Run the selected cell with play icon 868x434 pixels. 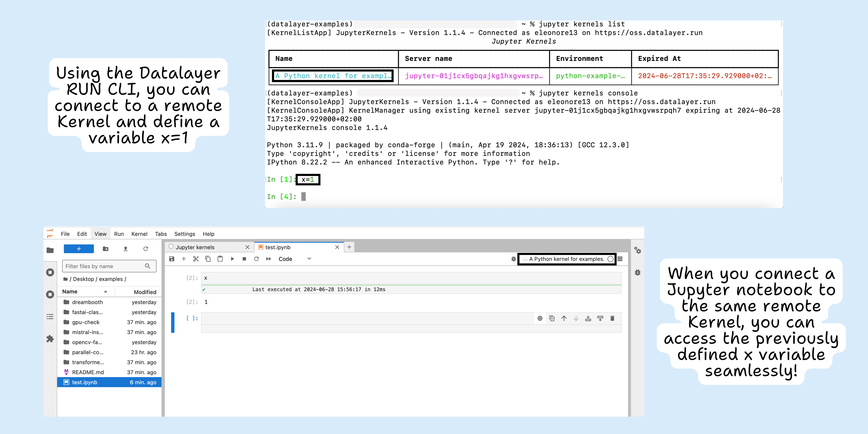(x=232, y=259)
